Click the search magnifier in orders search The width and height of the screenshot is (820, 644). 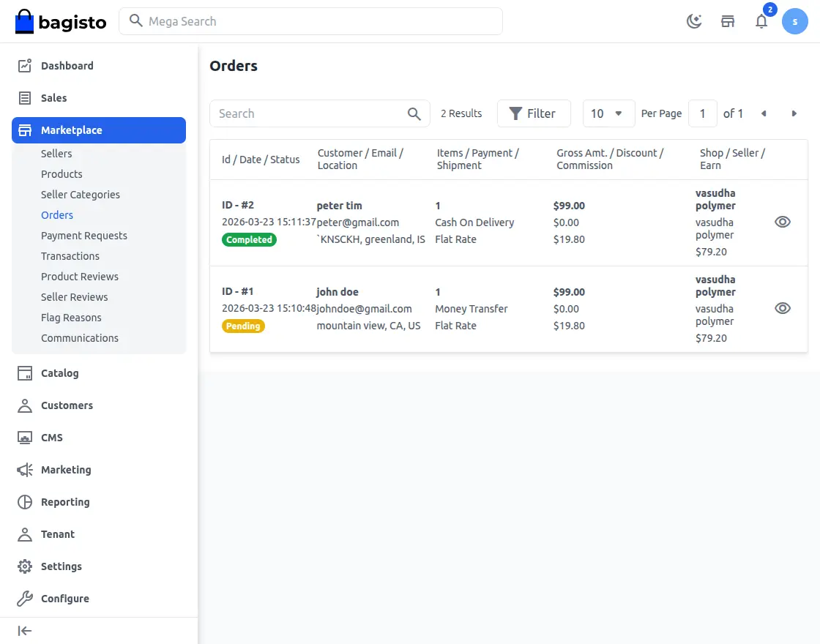coord(414,113)
